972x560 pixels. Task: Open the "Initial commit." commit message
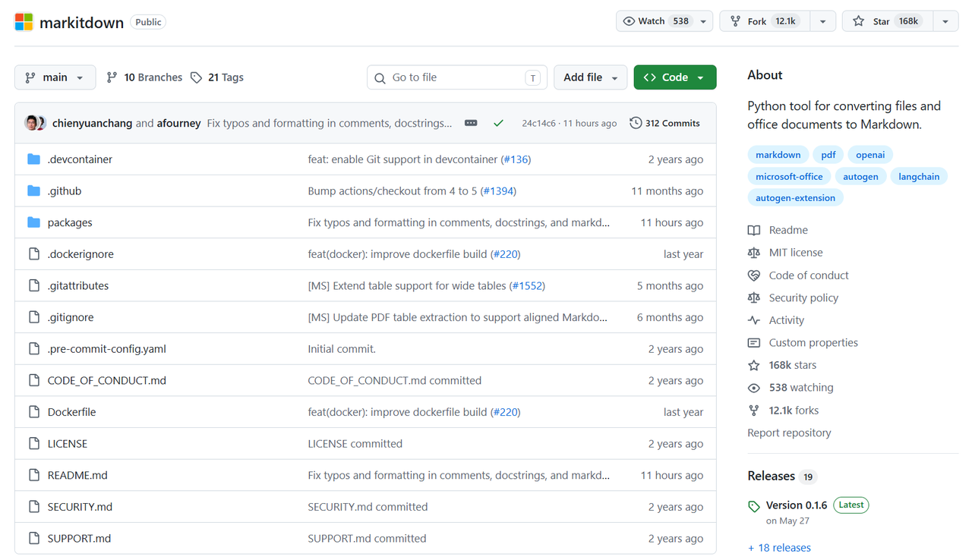tap(342, 349)
